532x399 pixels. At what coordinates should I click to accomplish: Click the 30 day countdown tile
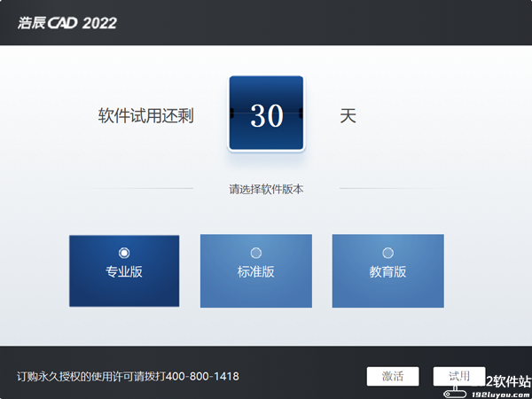click(266, 113)
